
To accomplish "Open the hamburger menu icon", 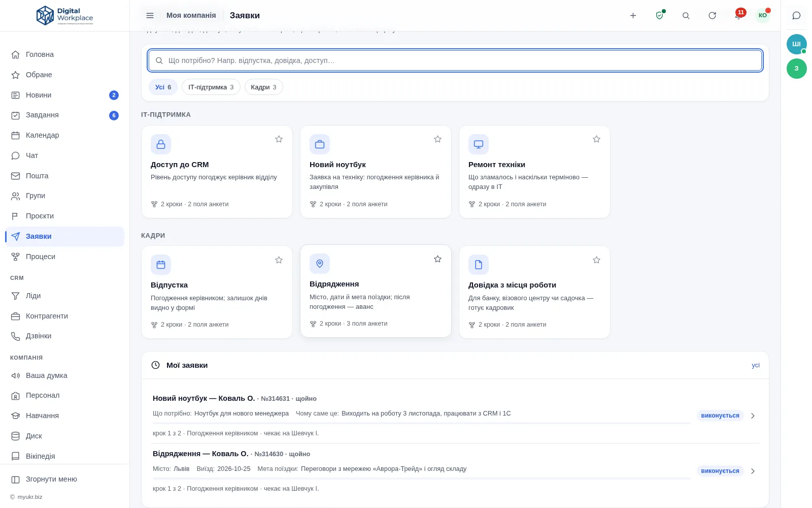I will pyautogui.click(x=150, y=15).
